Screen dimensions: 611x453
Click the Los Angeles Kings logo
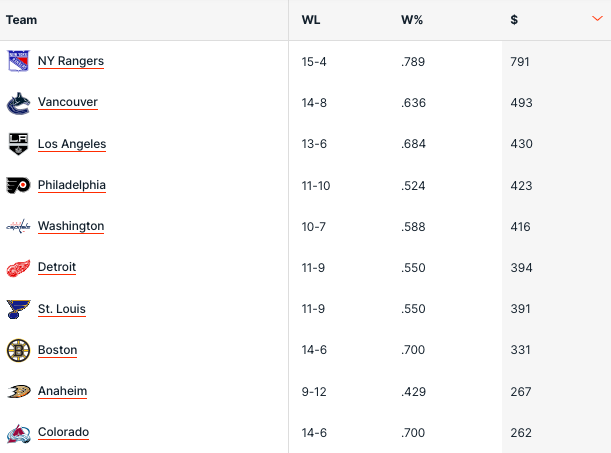tap(19, 144)
